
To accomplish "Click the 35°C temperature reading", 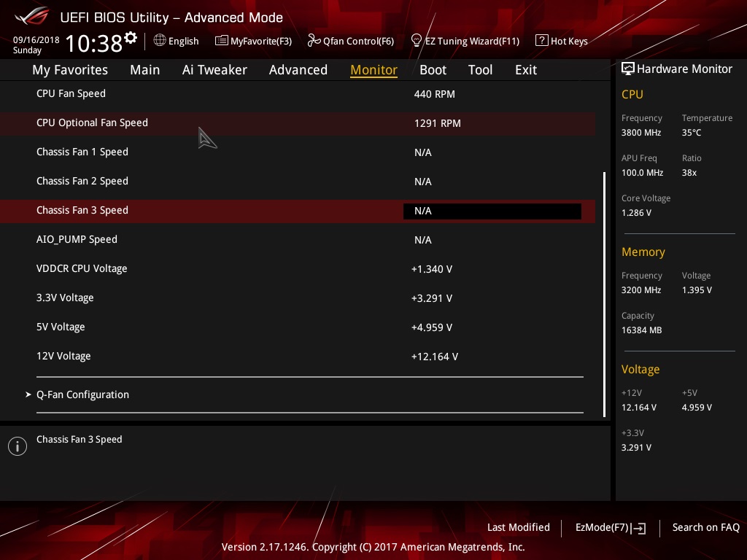I will 692,133.
